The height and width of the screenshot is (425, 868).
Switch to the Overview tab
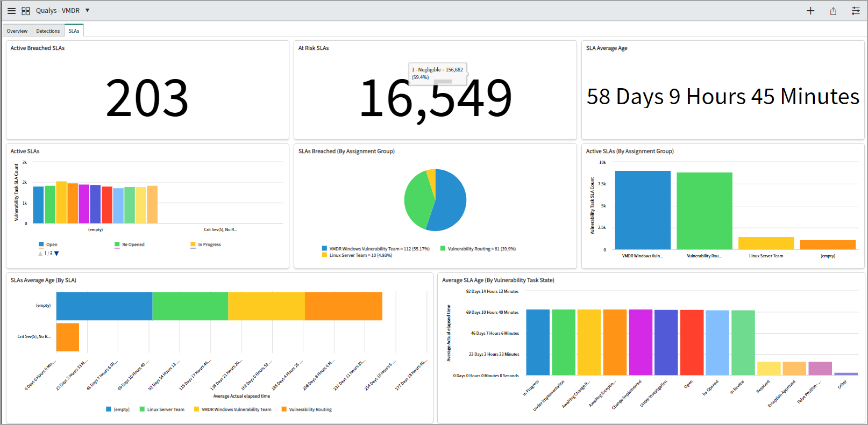(x=17, y=31)
